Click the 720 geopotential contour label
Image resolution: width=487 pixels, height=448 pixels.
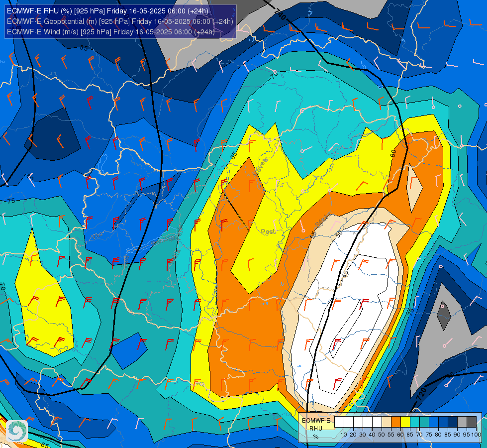pos(421,394)
